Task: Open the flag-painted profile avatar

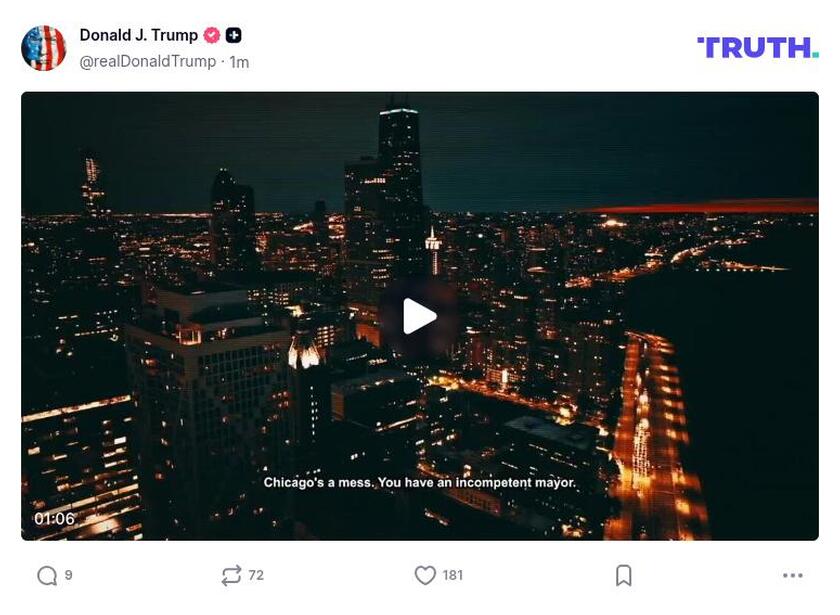Action: [x=43, y=48]
